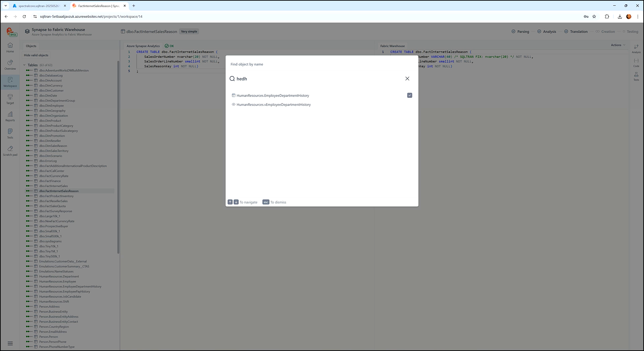
Task: Select HumanResources.EmployeeDepartmentHistory table result
Action: (x=272, y=96)
